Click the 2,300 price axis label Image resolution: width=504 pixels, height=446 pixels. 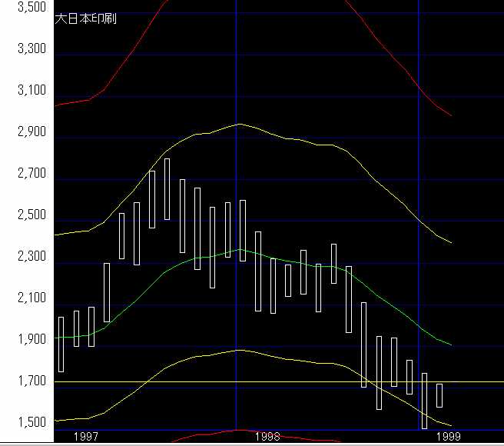pos(31,257)
